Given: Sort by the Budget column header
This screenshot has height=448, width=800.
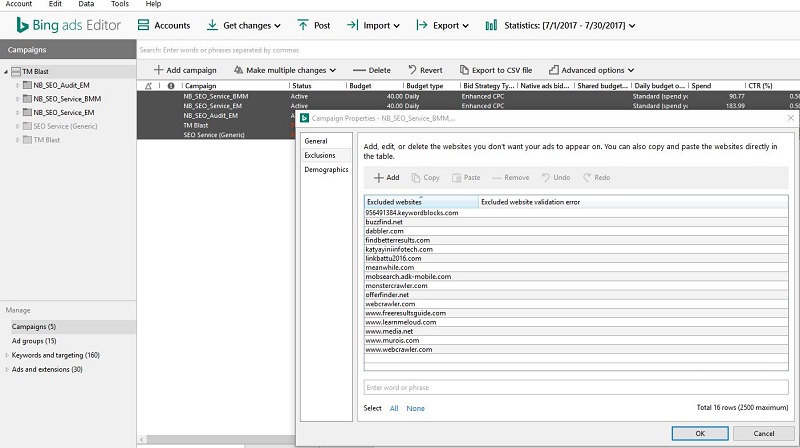Looking at the screenshot, I should pyautogui.click(x=374, y=86).
